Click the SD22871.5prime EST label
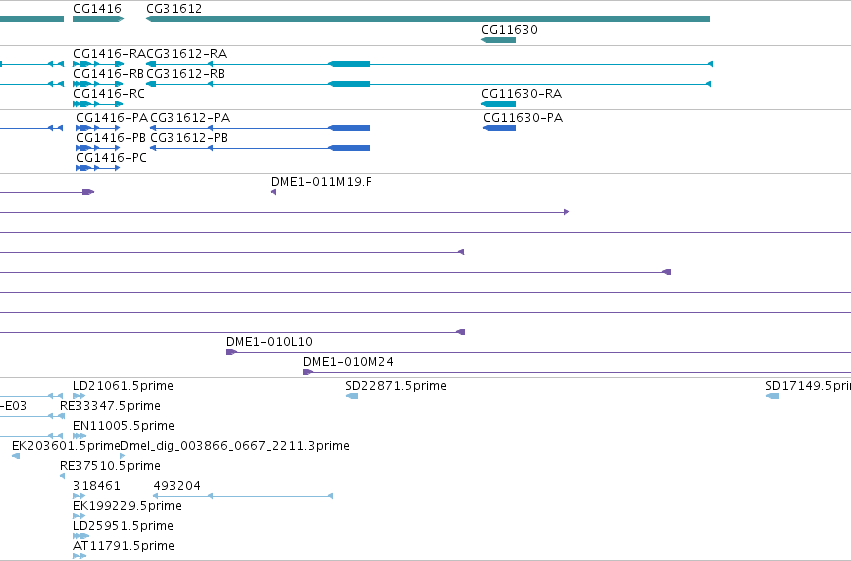The height and width of the screenshot is (561, 851). point(396,386)
